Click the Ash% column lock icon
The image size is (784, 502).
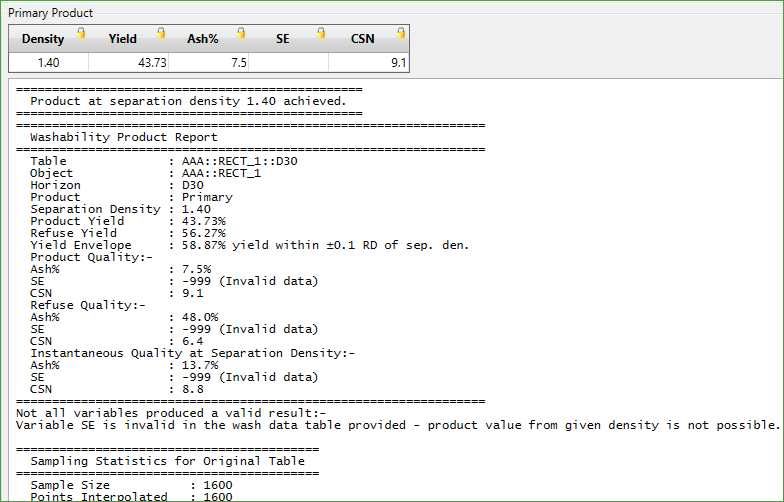click(241, 33)
